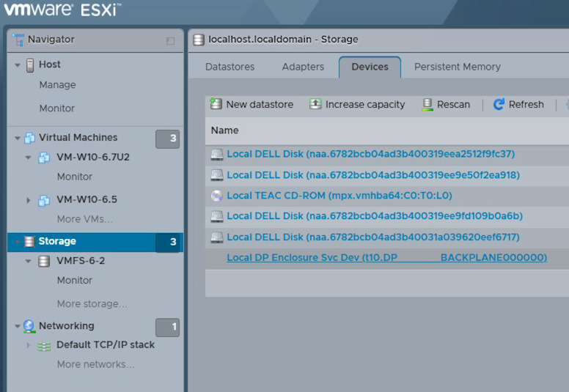Viewport: 569px width, 392px height.
Task: Collapse the Storage tree node
Action: click(x=17, y=242)
